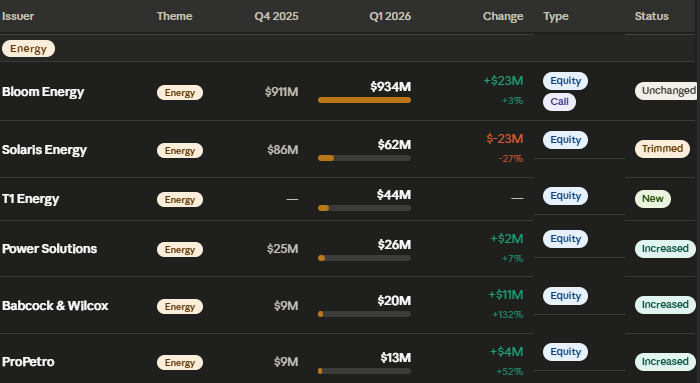The height and width of the screenshot is (383, 700).
Task: Click the Equity tag for Solaris Energy
Action: (x=565, y=140)
